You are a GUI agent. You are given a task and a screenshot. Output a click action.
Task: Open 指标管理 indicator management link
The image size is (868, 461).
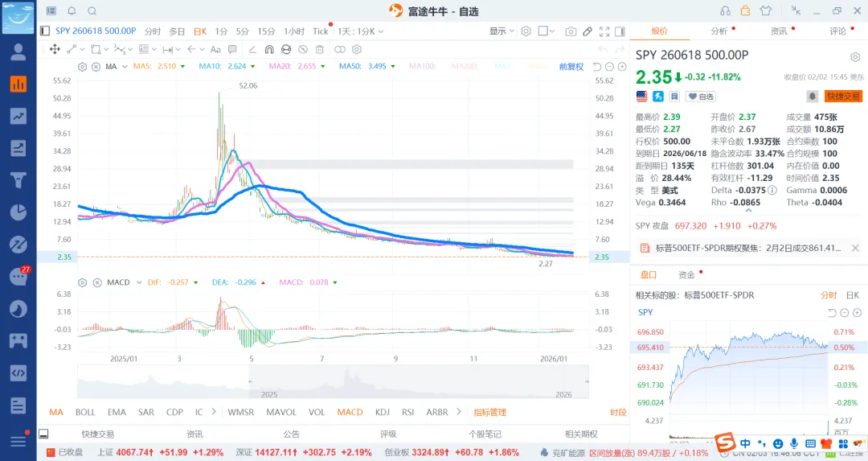[489, 413]
